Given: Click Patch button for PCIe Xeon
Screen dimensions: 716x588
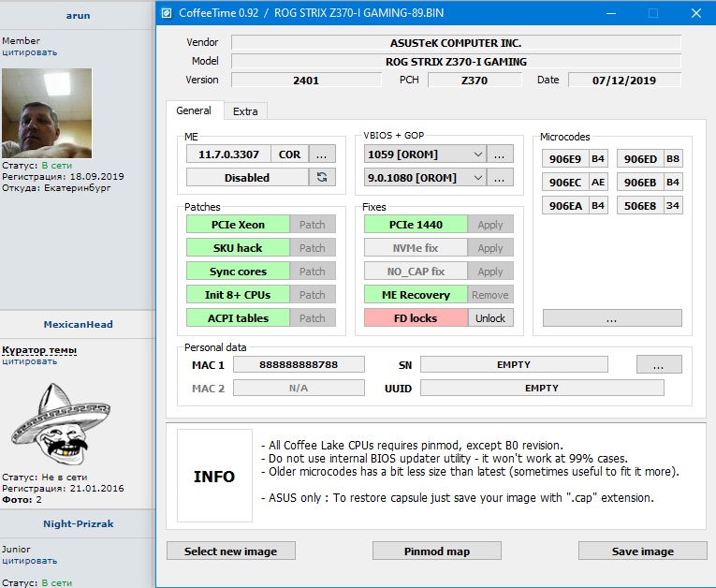Looking at the screenshot, I should 313,225.
